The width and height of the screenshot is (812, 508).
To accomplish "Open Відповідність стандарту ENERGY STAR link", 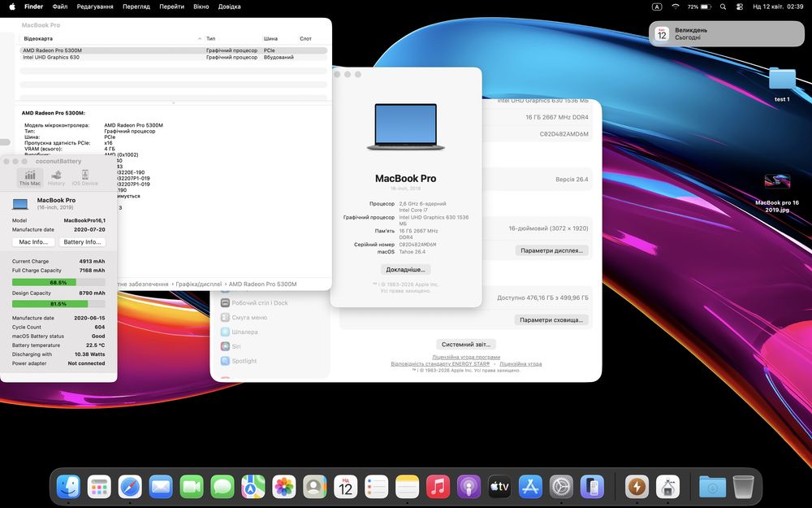I will click(440, 364).
